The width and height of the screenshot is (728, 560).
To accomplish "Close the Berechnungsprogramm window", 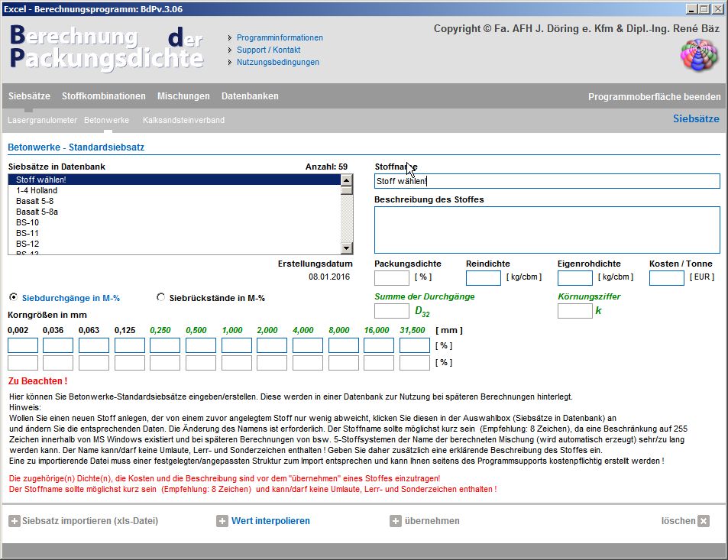I will (717, 9).
